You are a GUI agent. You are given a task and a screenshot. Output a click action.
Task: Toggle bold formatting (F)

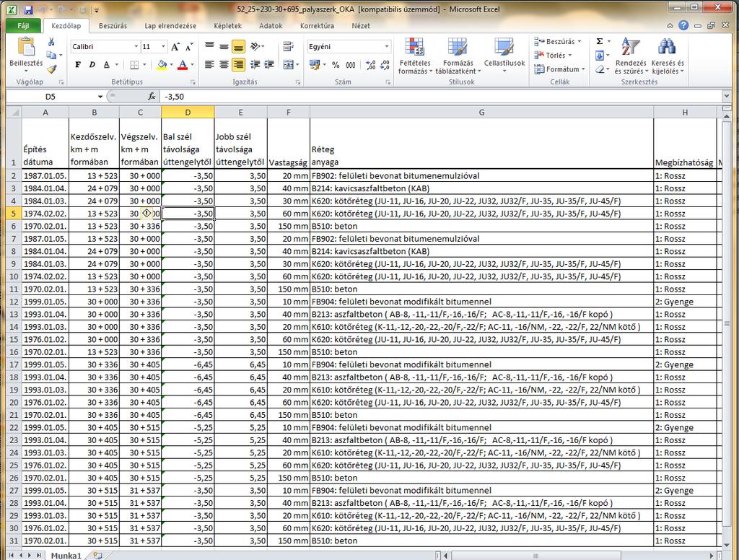coord(78,64)
